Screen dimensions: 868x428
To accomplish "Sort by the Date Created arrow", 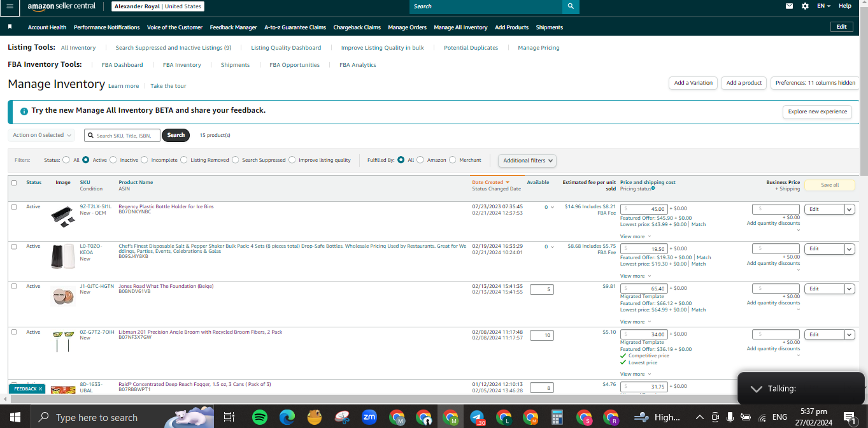I will click(508, 182).
